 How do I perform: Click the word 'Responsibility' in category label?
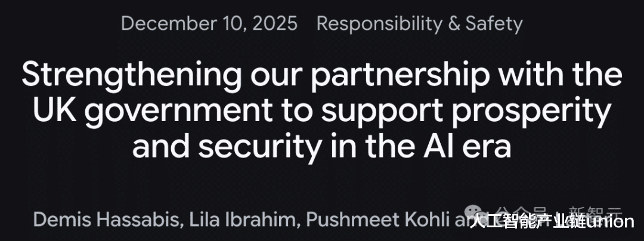(377, 24)
